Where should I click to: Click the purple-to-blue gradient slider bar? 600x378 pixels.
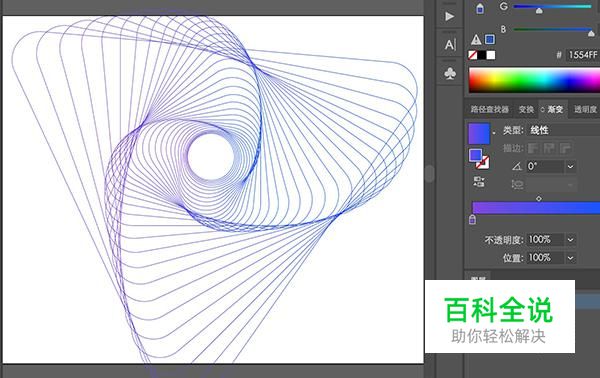(x=536, y=208)
